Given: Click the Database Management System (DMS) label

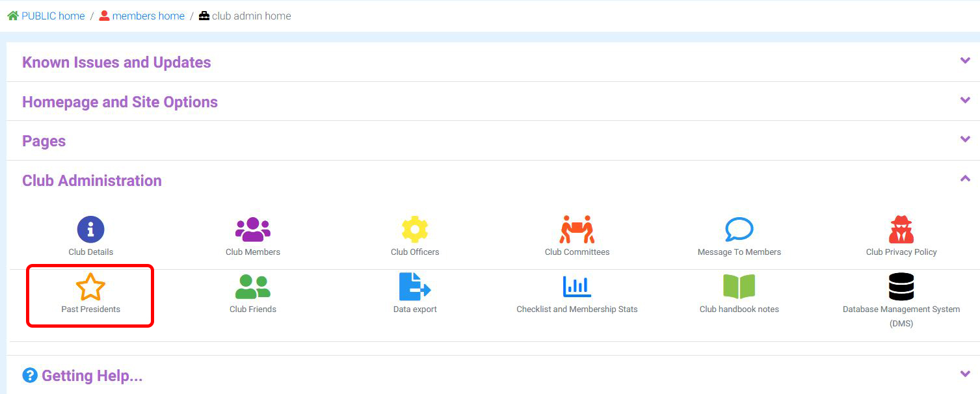Looking at the screenshot, I should (901, 317).
